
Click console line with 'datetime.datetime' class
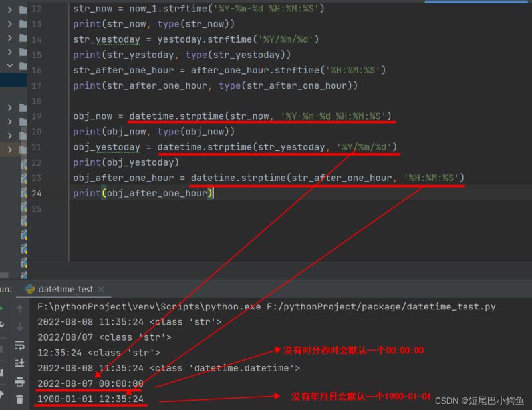tap(168, 368)
